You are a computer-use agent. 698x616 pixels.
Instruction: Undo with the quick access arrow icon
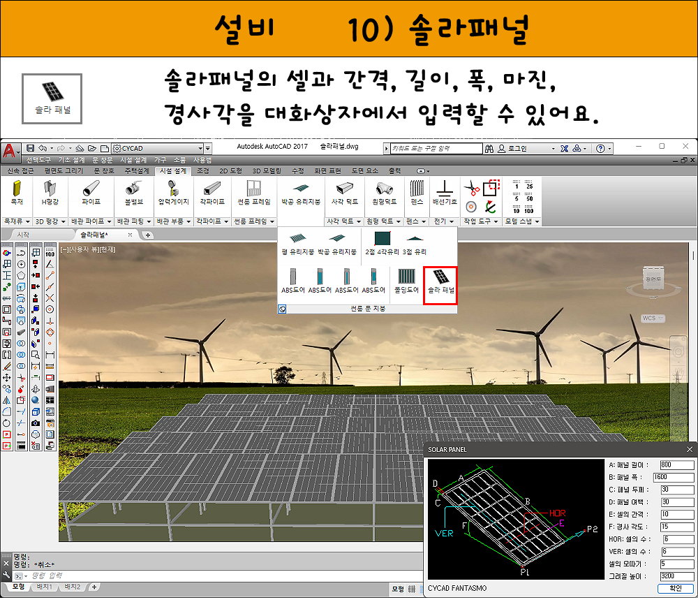[x=43, y=148]
